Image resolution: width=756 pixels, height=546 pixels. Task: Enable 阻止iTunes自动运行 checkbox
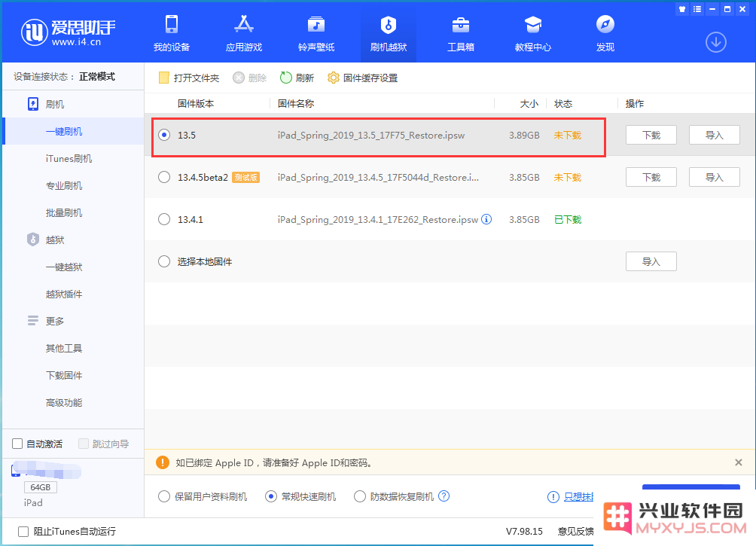click(x=23, y=532)
